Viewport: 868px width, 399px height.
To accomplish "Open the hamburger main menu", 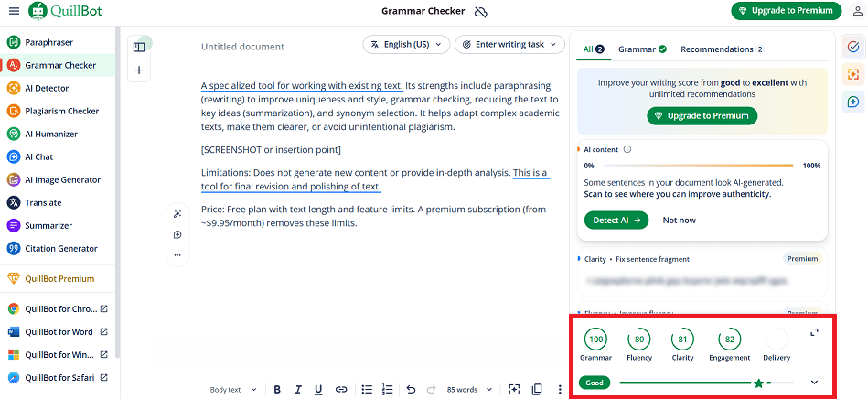I will [15, 11].
